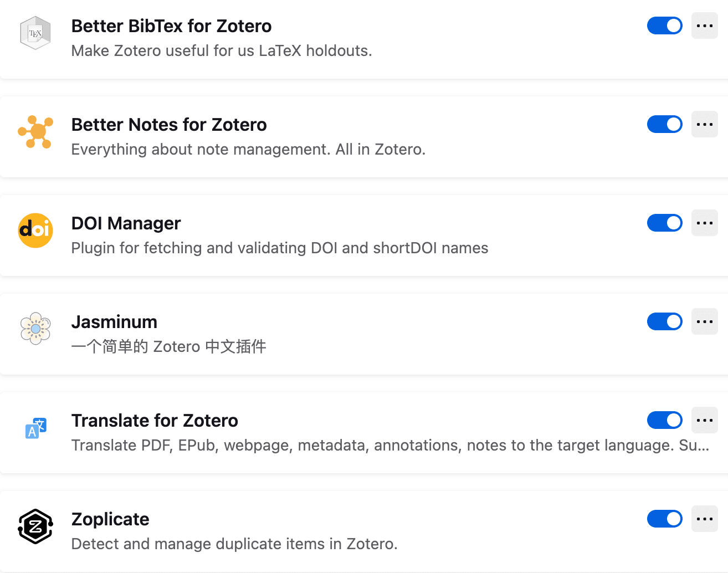Screen dimensions: 728x573
Task: Show more options for DOI Manager
Action: (x=705, y=223)
